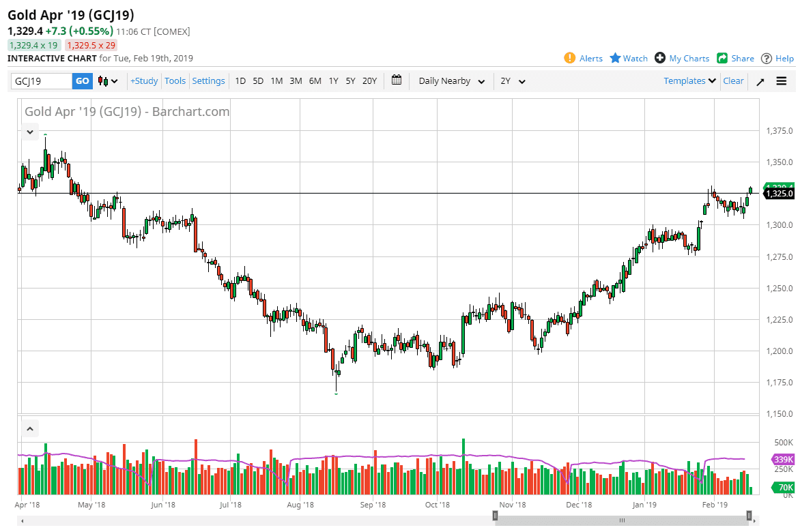800x532 pixels.
Task: Click the Share icon
Action: pos(722,58)
